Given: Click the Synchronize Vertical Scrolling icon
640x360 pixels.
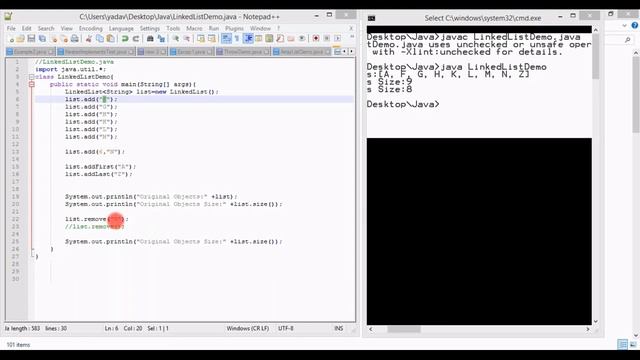Looking at the screenshot, I should pyautogui.click(x=201, y=39).
